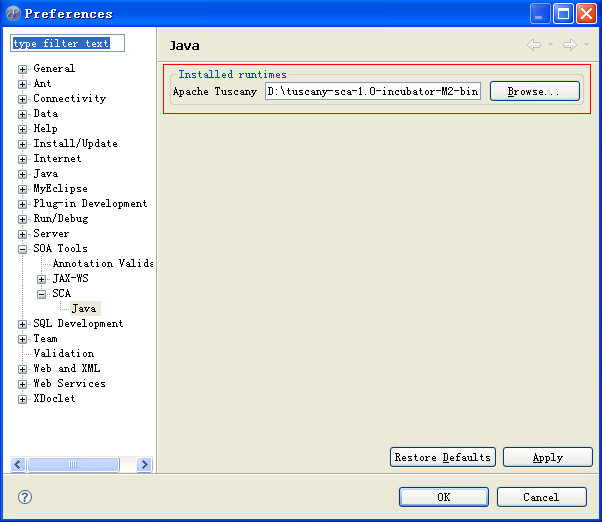
Task: Expand the Ant preferences node
Action: coord(22,84)
